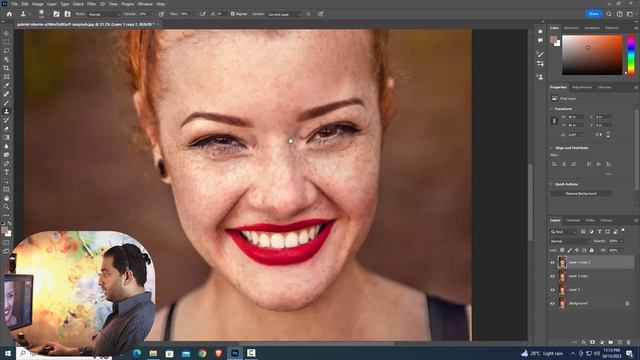Add a layer mask
Screen dimensions: 640x360
pyautogui.click(x=592, y=342)
